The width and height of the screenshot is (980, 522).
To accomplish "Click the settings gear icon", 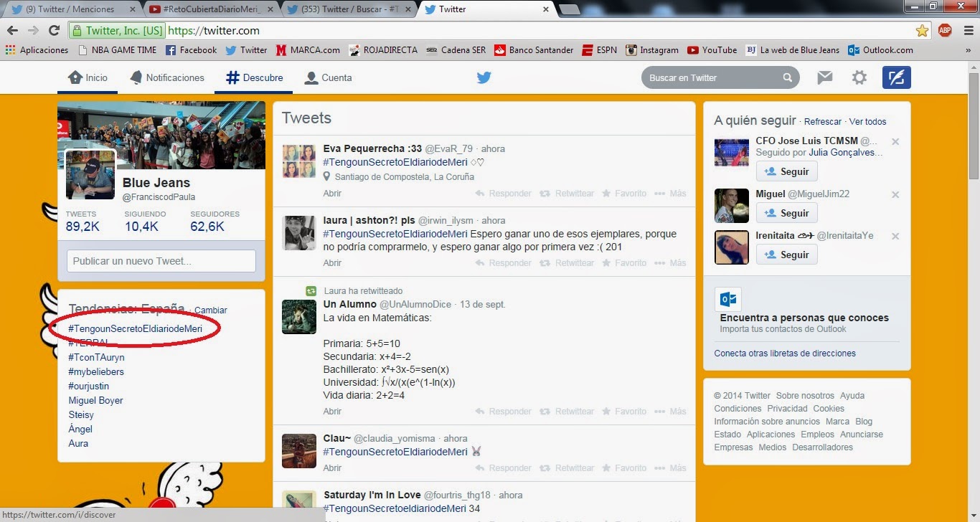I will (859, 77).
